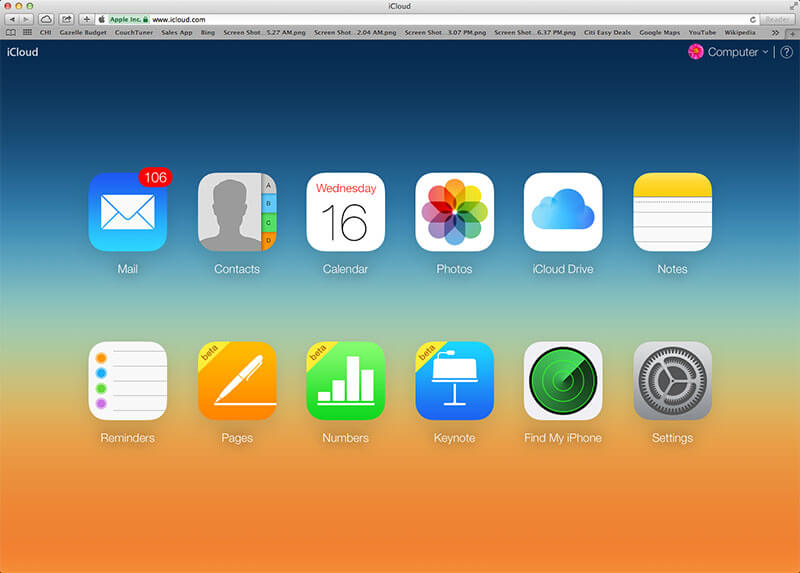The width and height of the screenshot is (800, 573).
Task: Click the iCloud Tabs cloud toolbar button
Action: [x=46, y=19]
